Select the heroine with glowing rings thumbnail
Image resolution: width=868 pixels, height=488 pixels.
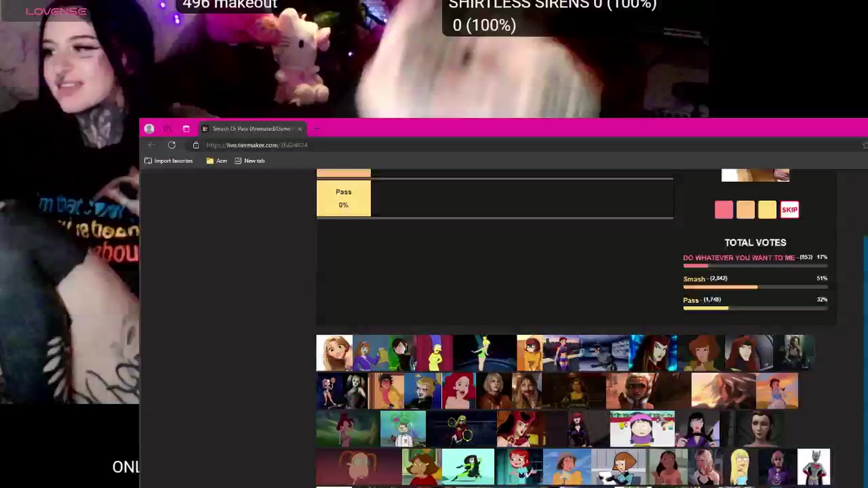click(x=461, y=429)
